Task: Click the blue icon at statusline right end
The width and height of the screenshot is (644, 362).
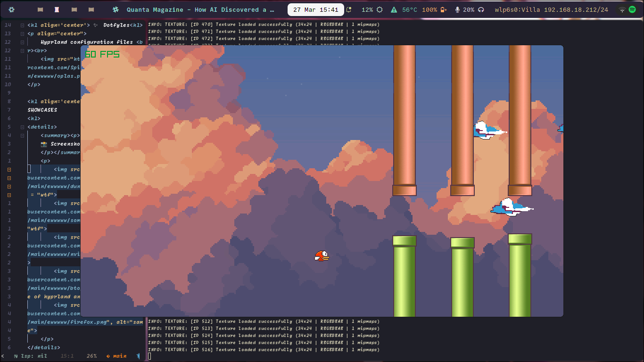Action: tap(138, 356)
